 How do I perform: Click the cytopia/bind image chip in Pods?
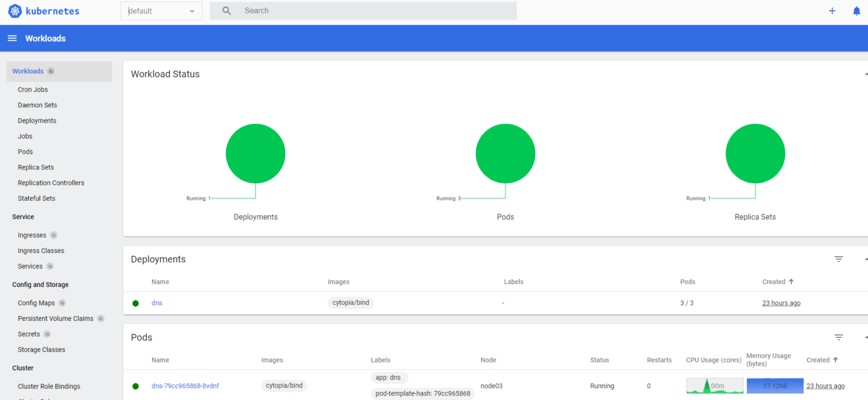pos(284,386)
